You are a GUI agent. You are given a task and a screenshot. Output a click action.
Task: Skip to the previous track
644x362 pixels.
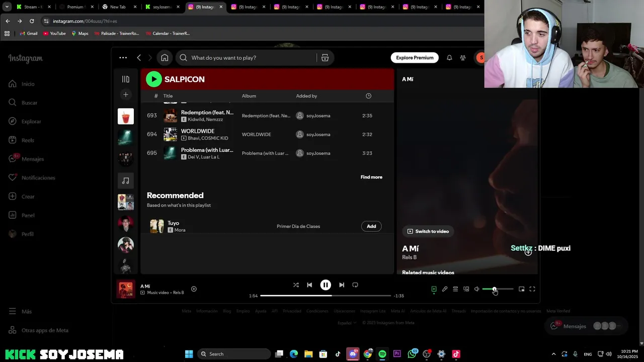[309, 285]
